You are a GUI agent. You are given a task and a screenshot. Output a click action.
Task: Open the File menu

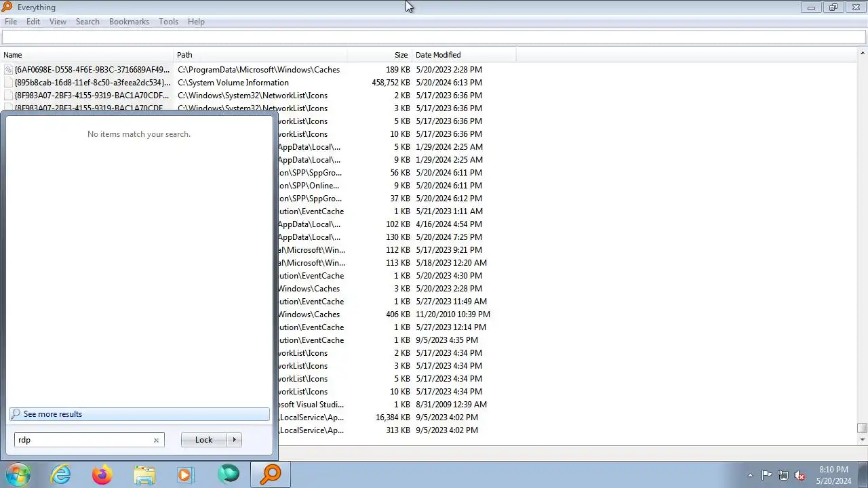click(11, 22)
